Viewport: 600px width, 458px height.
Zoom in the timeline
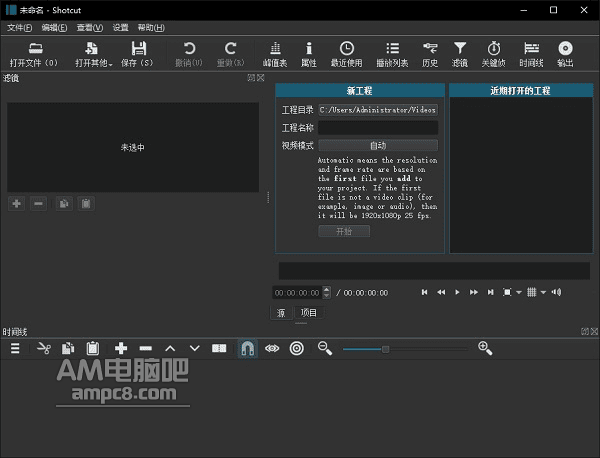click(x=485, y=348)
